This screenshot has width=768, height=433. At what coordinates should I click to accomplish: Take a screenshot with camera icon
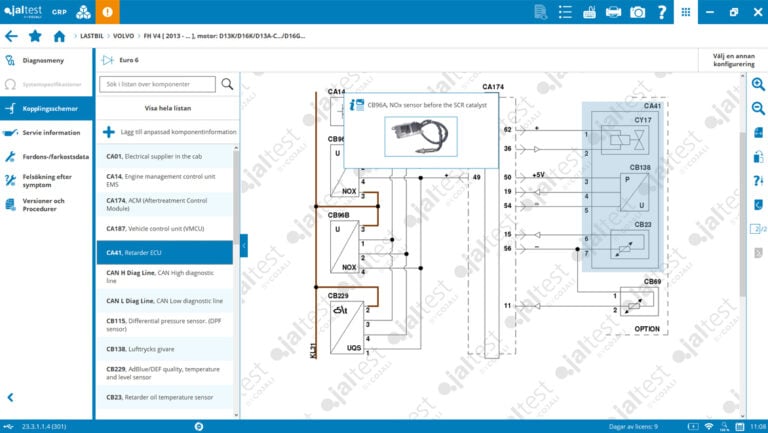637,12
